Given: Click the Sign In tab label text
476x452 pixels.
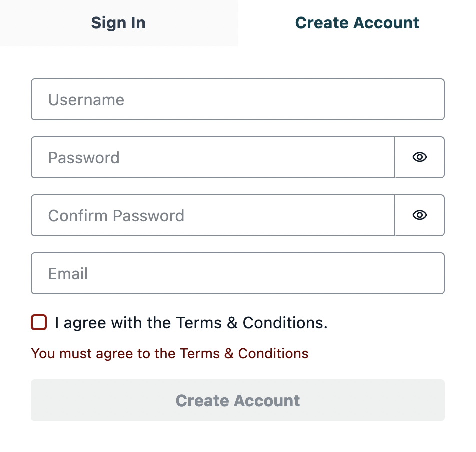Looking at the screenshot, I should [118, 23].
